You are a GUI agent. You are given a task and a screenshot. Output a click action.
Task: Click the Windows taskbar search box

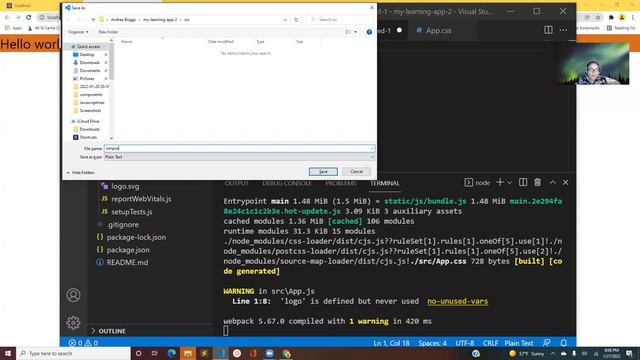[x=73, y=353]
